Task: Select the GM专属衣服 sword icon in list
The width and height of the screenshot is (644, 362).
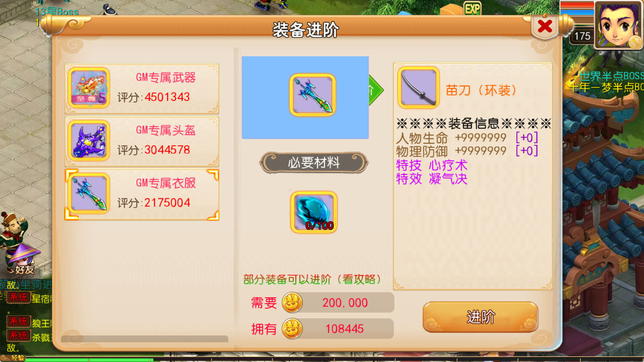Action: pos(89,193)
